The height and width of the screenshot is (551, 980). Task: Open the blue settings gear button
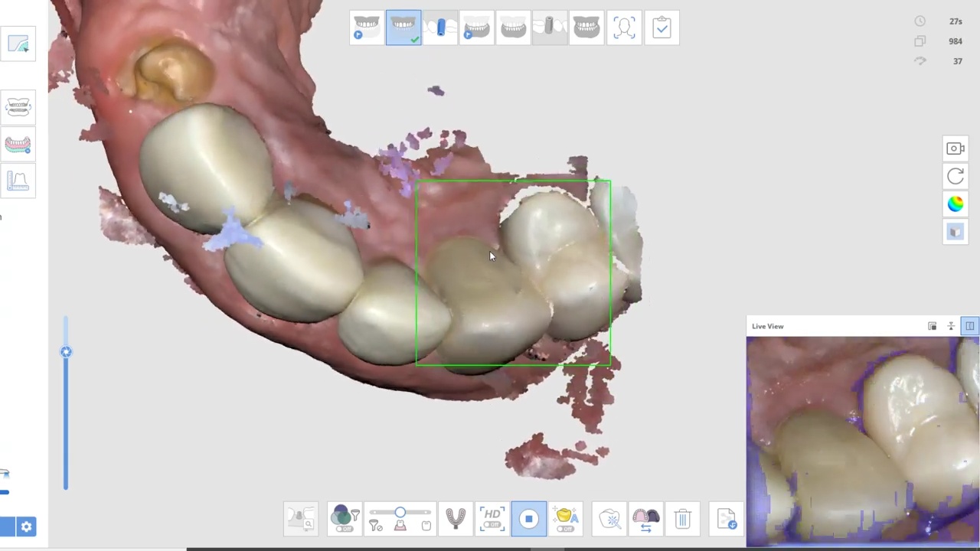[26, 527]
